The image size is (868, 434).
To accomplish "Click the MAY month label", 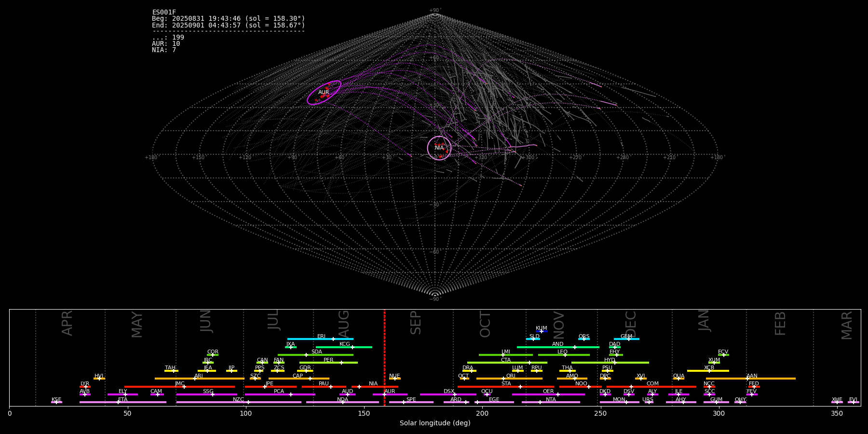I will tap(137, 325).
